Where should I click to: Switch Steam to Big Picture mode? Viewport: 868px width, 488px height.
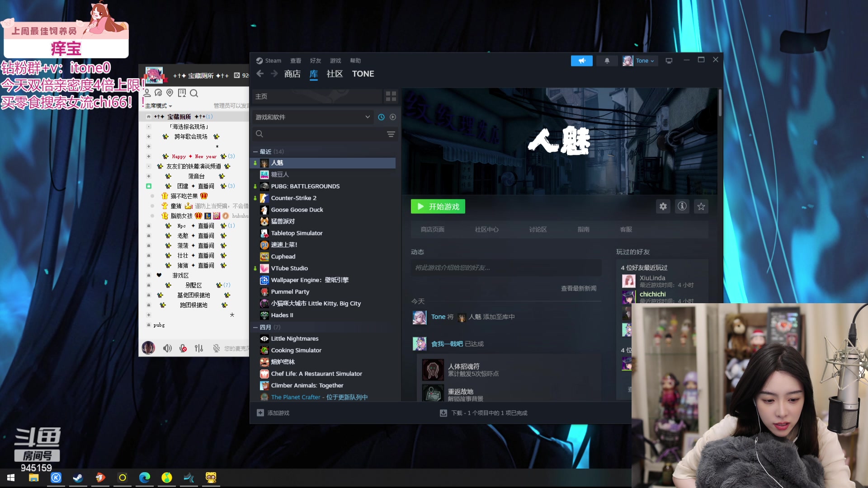(669, 61)
